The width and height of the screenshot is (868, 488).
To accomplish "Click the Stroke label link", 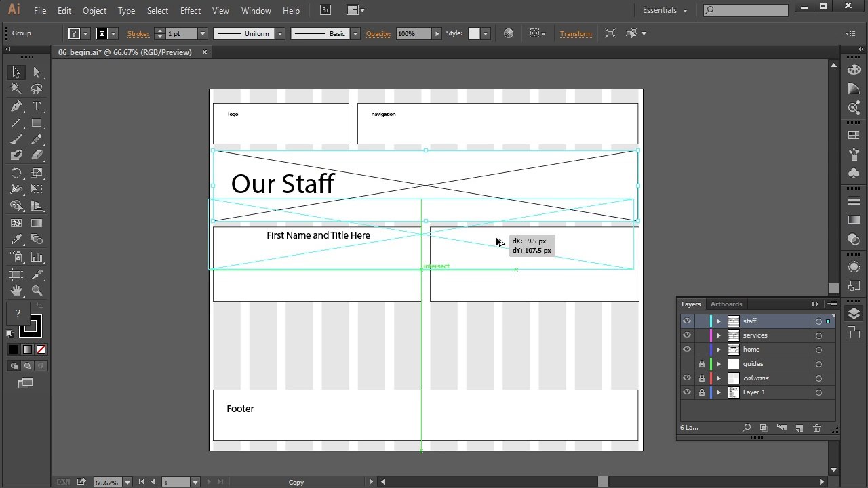I will click(x=138, y=33).
